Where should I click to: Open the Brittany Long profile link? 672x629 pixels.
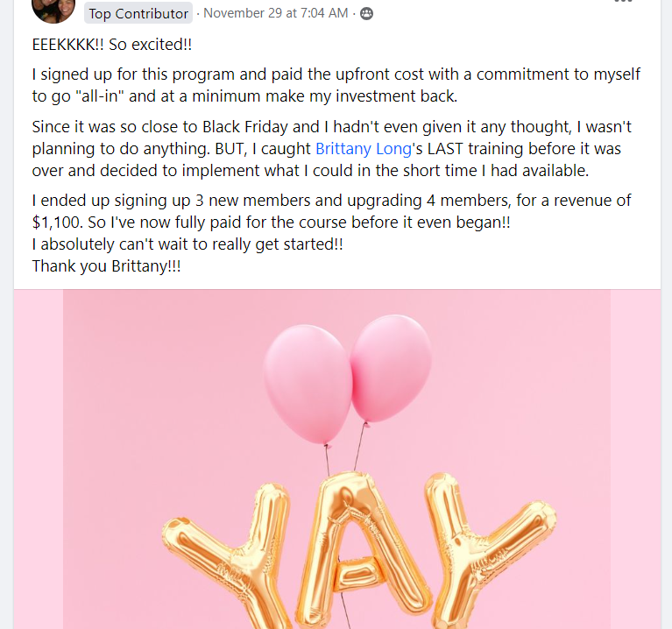pos(363,149)
